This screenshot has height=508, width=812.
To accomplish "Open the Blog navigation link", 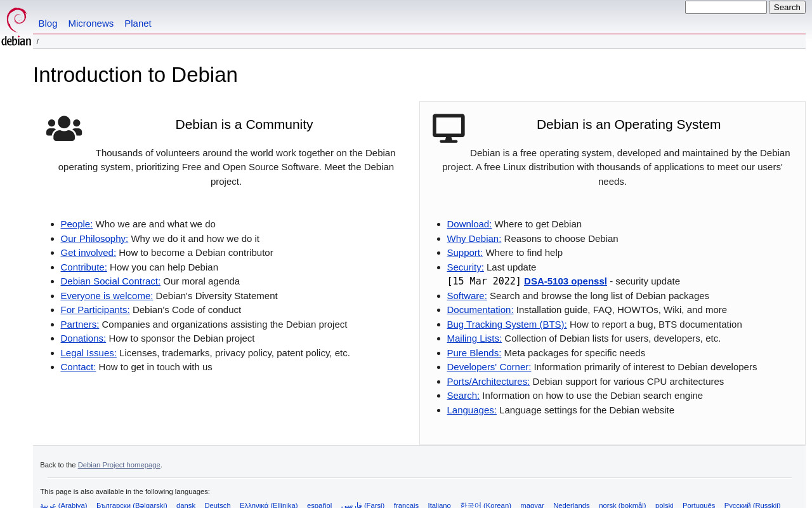I will tap(48, 23).
